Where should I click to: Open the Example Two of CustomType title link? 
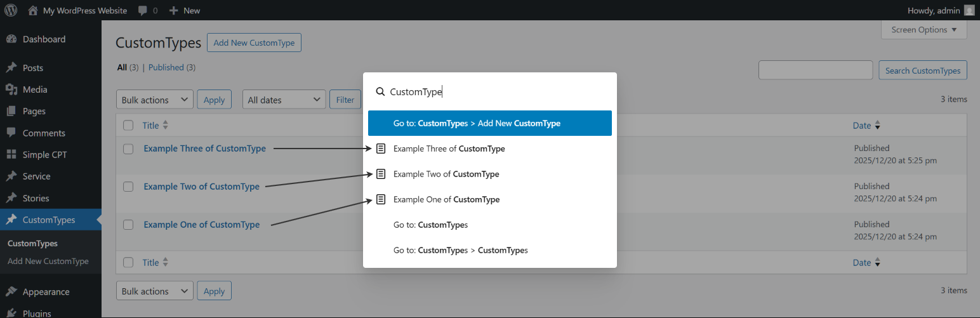coord(201,187)
